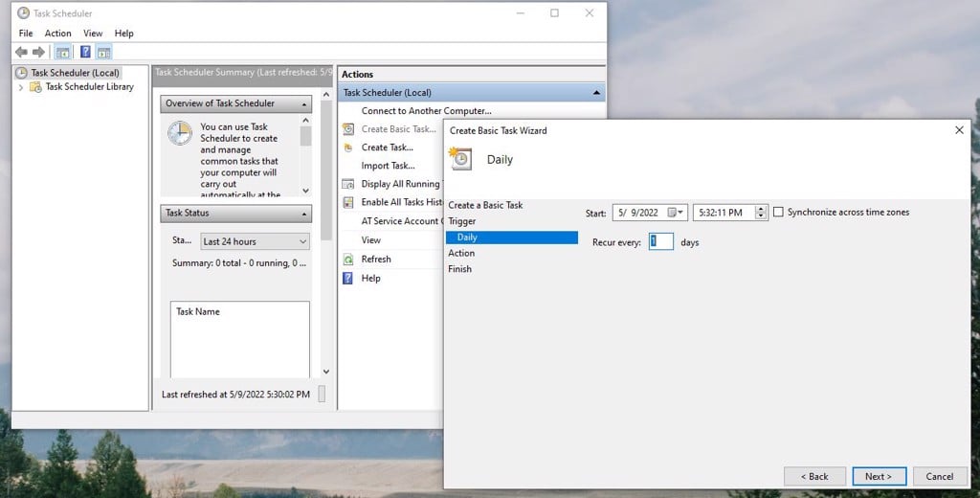The height and width of the screenshot is (498, 980).
Task: Click Connect to Another Computer action
Action: [426, 111]
